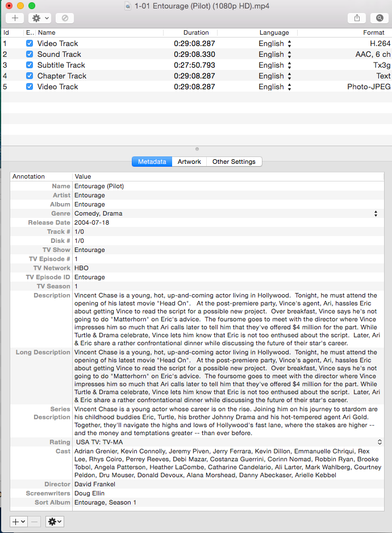Click the TV Season annotation label
Image resolution: width=392 pixels, height=533 pixels.
click(53, 286)
